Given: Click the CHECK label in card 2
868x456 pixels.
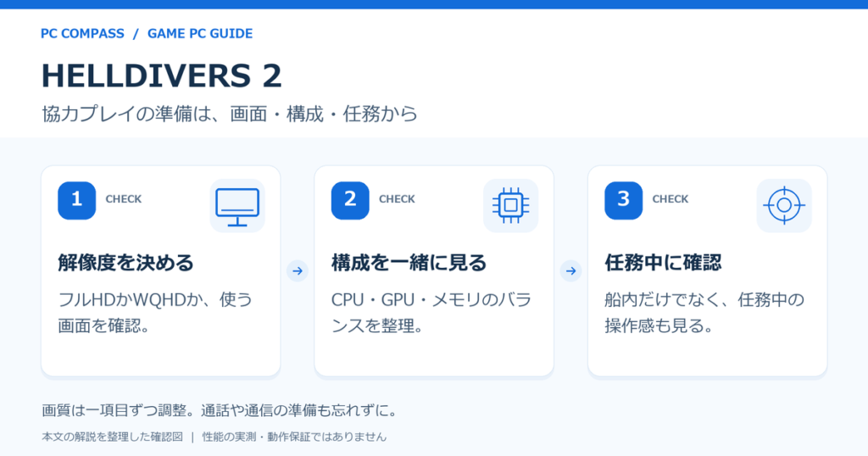Looking at the screenshot, I should click(x=397, y=199).
